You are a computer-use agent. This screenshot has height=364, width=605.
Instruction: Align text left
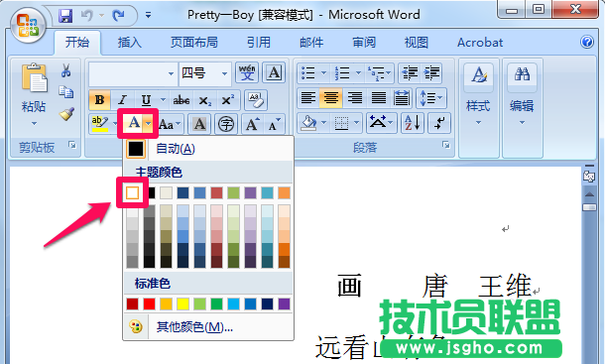coord(307,98)
